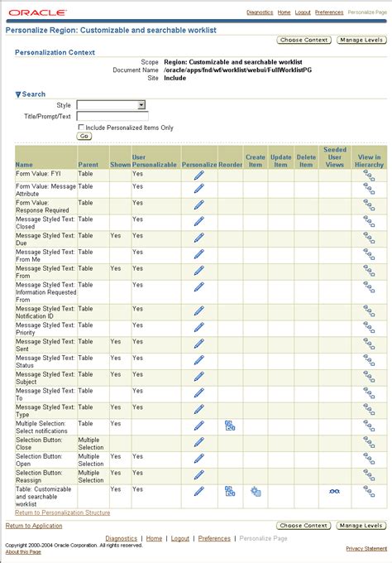Viewport: 392px width, 563px height.
Task: Click the top Choose Context button
Action: point(304,40)
